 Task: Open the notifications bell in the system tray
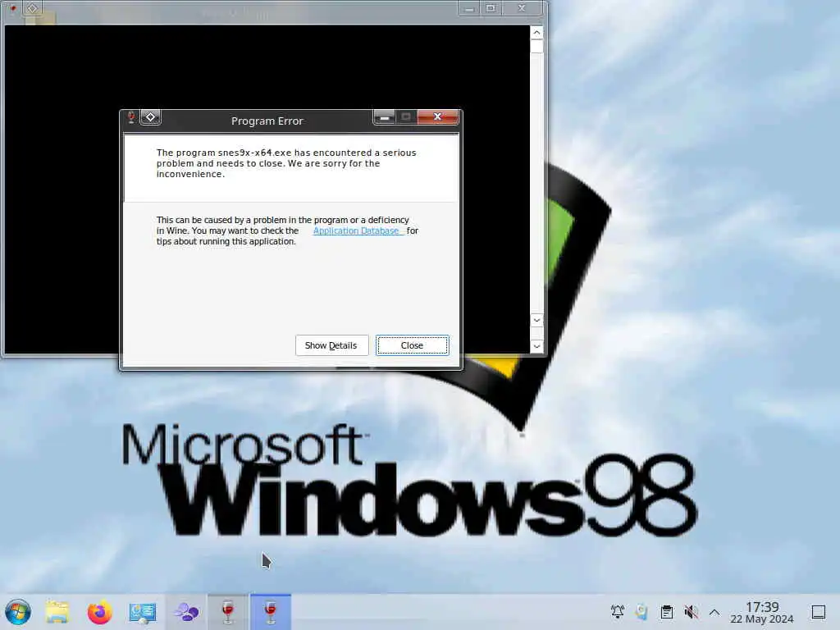click(618, 611)
